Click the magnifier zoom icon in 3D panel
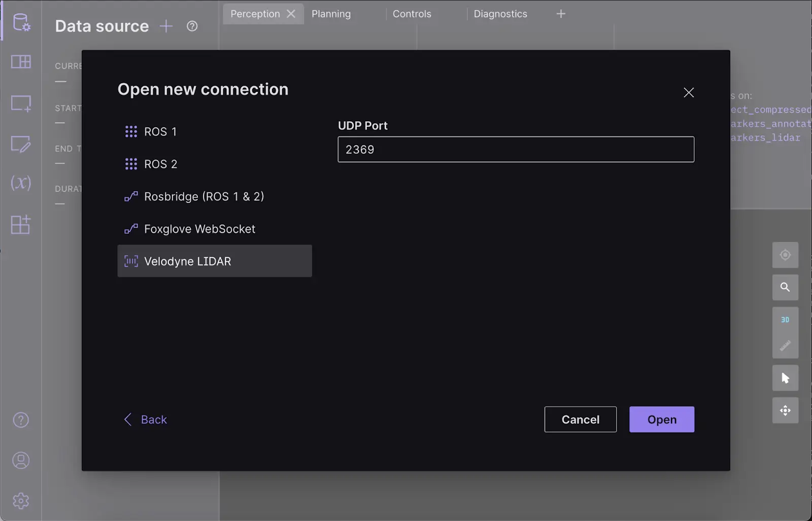Viewport: 812px width, 521px height. (785, 287)
